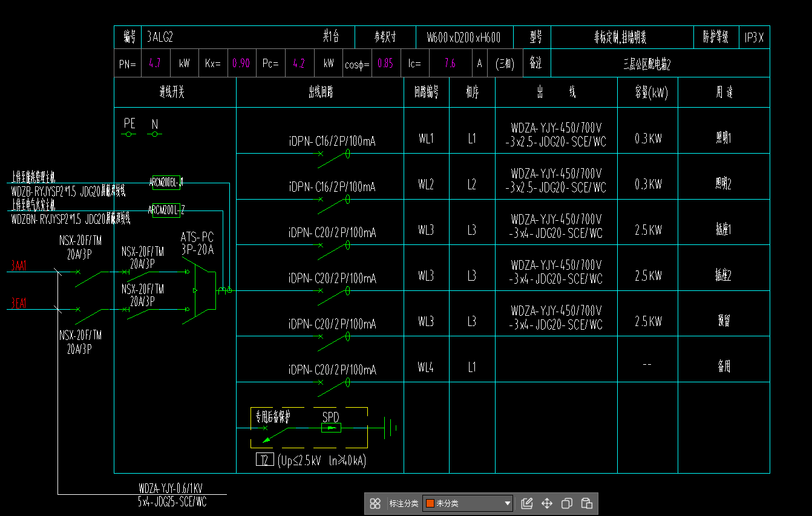Image resolution: width=812 pixels, height=516 pixels.
Task: Click the four-square grid icon in the annotation toolbar
Action: click(375, 503)
